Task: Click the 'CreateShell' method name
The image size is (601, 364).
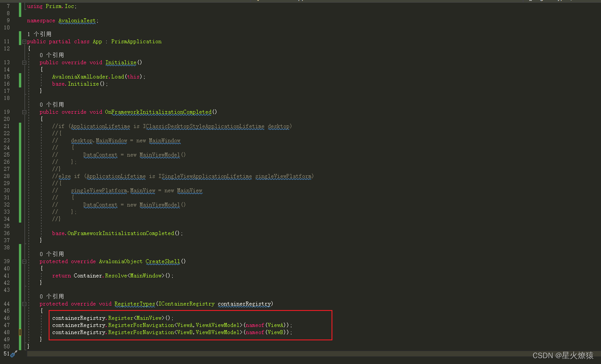Action: click(163, 261)
